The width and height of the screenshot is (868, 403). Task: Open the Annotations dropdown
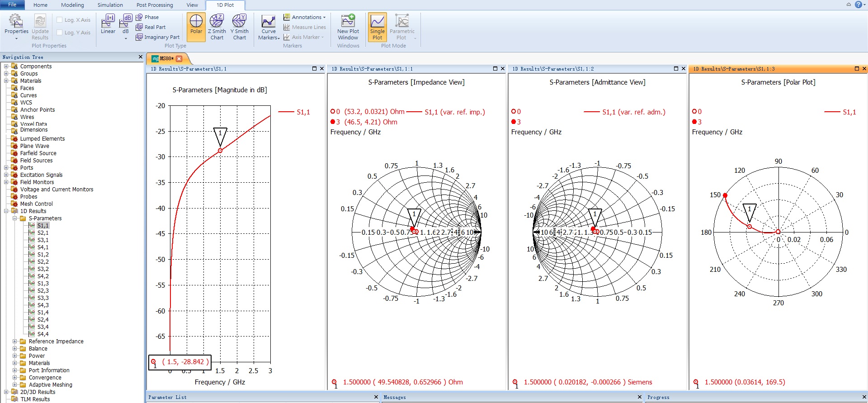(x=305, y=17)
